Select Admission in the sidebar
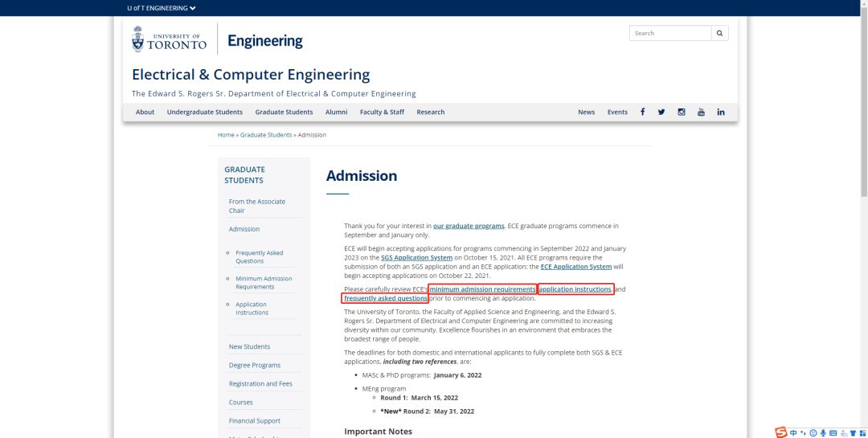This screenshot has width=868, height=438. point(244,229)
